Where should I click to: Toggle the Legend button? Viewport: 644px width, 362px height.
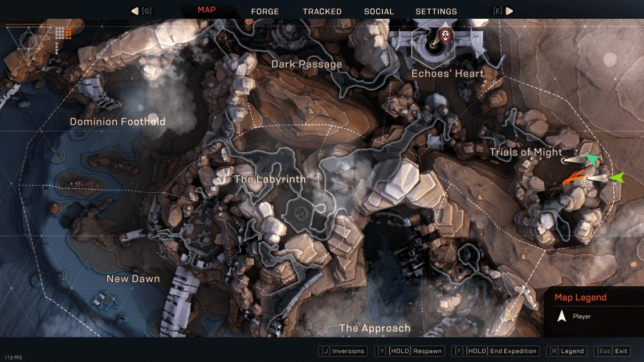[567, 351]
